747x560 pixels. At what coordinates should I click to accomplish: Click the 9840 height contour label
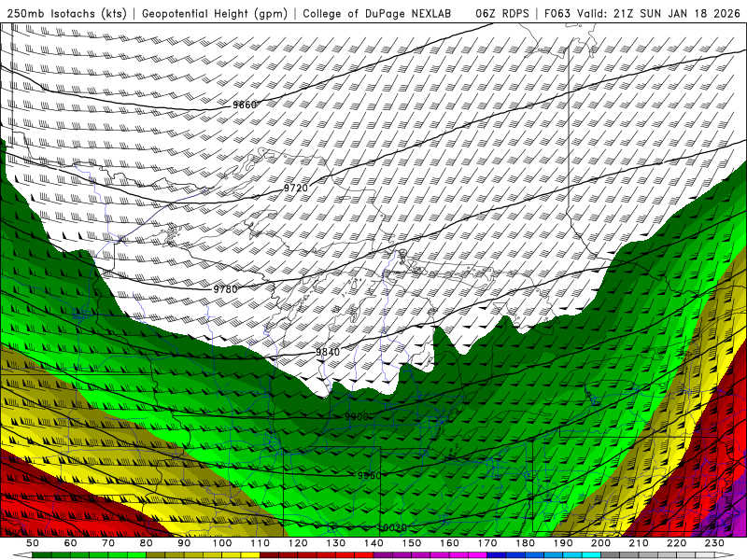coord(328,352)
